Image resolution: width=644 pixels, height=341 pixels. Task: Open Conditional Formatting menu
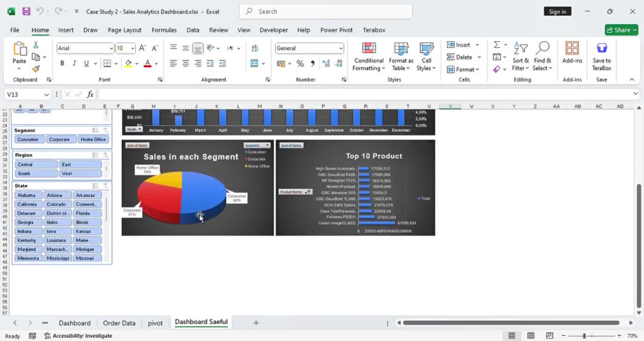369,57
